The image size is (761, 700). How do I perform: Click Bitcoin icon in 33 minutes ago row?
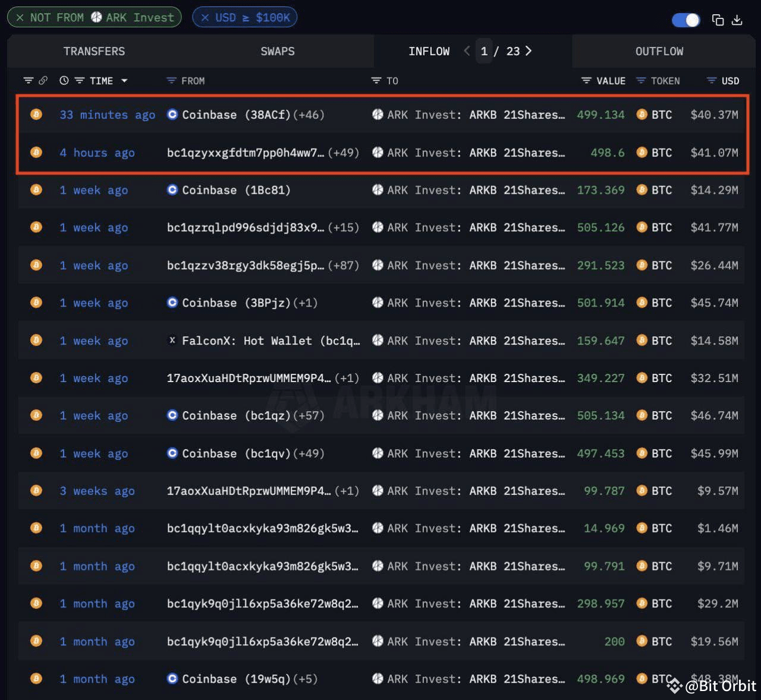tap(36, 114)
